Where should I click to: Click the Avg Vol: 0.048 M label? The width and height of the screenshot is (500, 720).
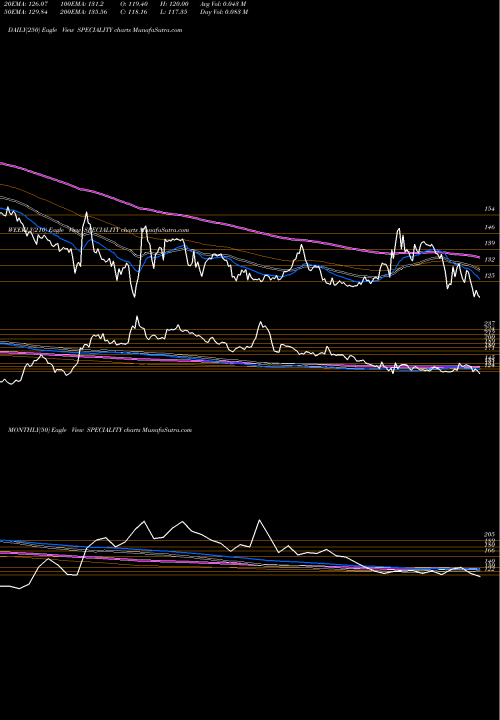click(223, 4)
